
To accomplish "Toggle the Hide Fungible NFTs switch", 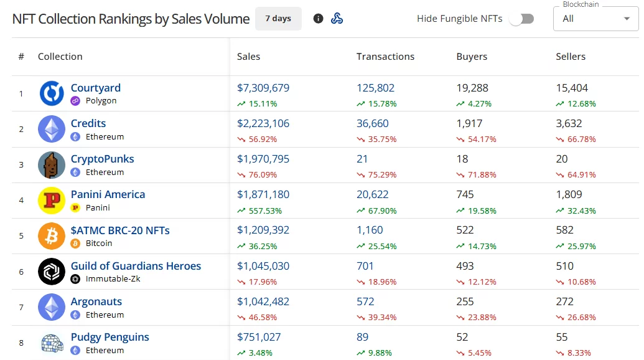I will 521,19.
